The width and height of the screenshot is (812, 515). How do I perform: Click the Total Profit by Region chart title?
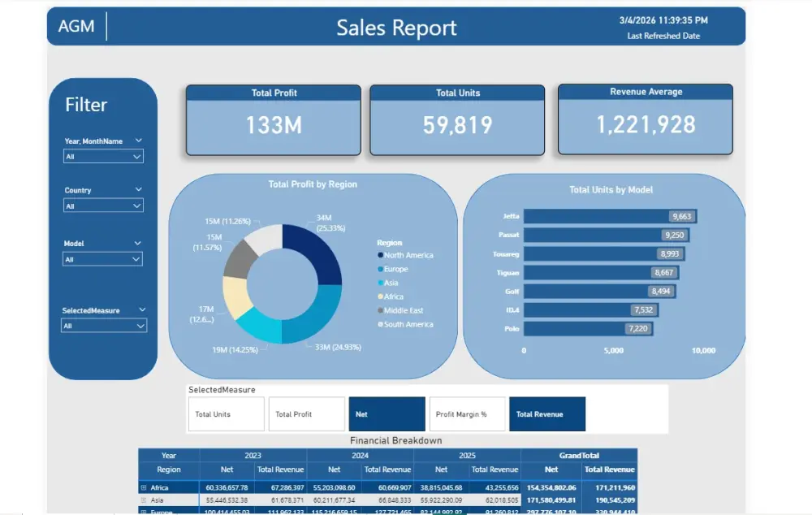point(313,184)
